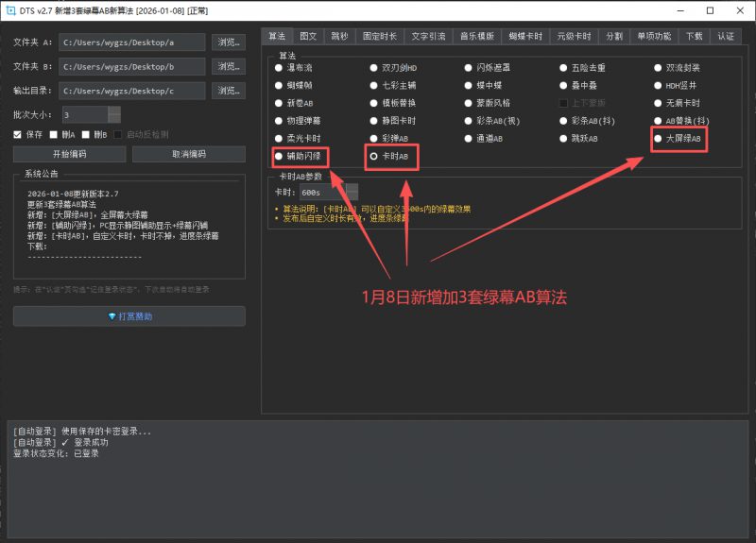Open the 认证 tab
Screen dimensions: 756x543
point(725,36)
